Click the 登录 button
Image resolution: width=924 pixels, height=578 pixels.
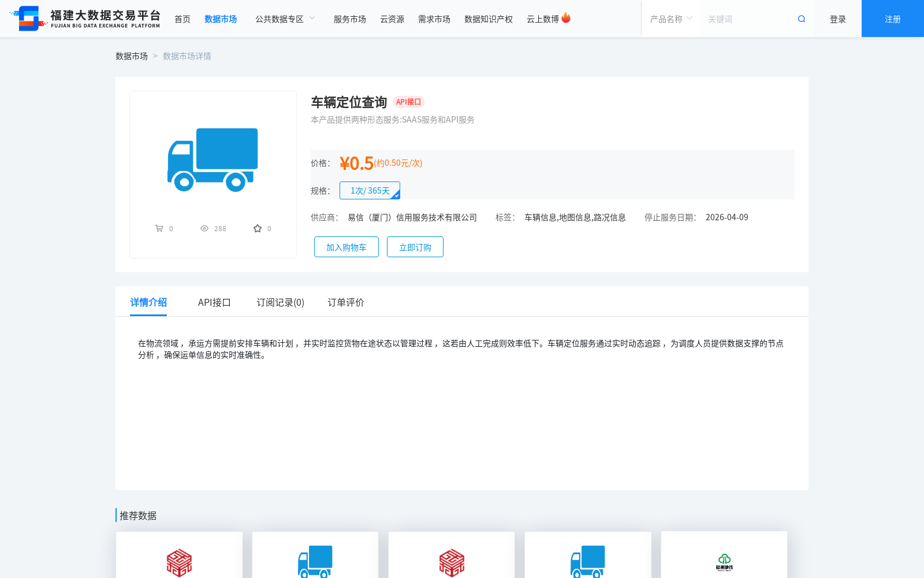point(838,19)
